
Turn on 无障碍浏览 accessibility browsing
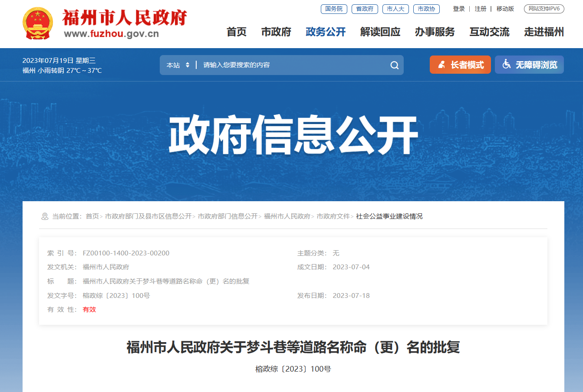(529, 65)
